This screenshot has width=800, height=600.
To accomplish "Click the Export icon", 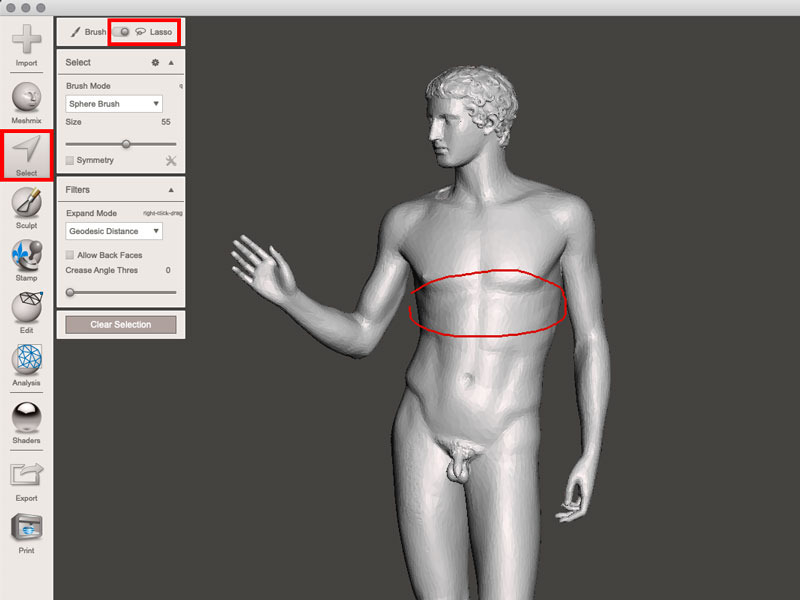I will (26, 474).
